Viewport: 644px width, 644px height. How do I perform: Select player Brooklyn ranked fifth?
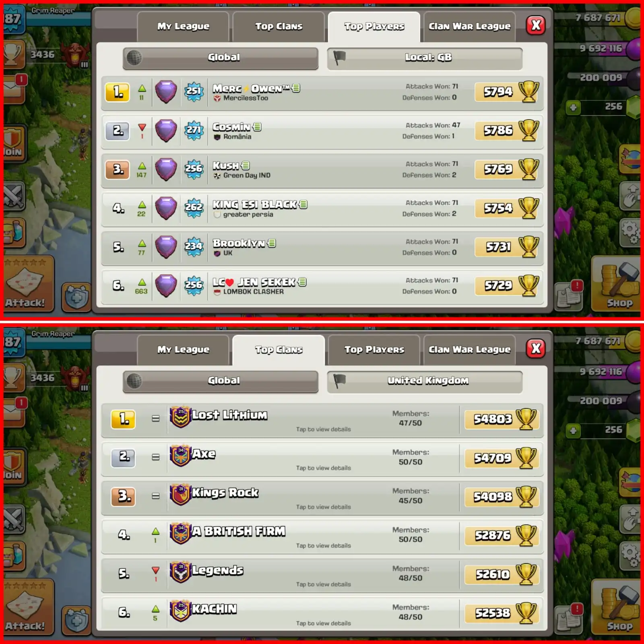322,247
